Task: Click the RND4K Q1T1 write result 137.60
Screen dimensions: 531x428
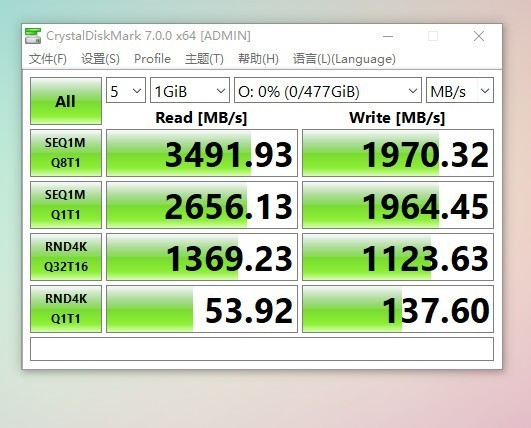Action: 398,309
